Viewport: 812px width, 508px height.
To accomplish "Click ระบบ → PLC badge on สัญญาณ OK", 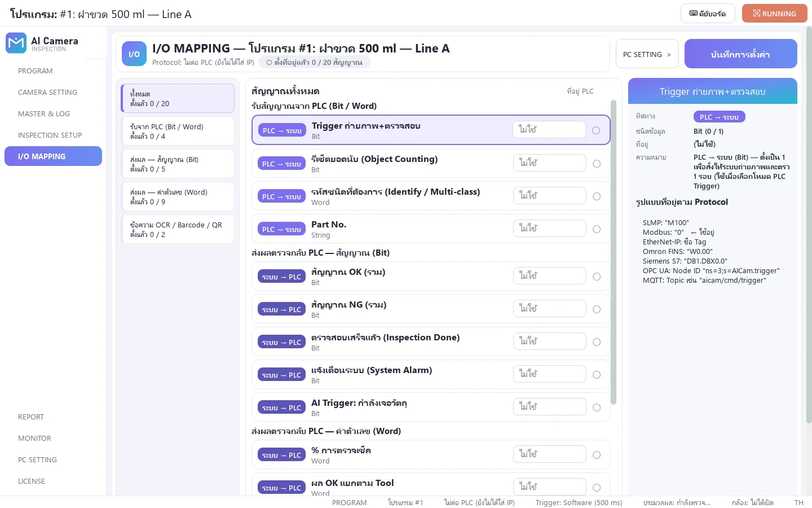I will pos(282,277).
